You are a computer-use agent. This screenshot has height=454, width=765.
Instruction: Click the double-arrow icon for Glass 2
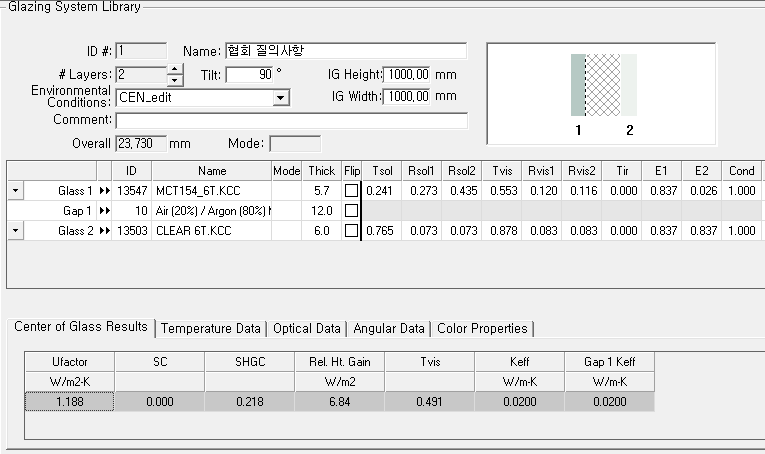(105, 231)
